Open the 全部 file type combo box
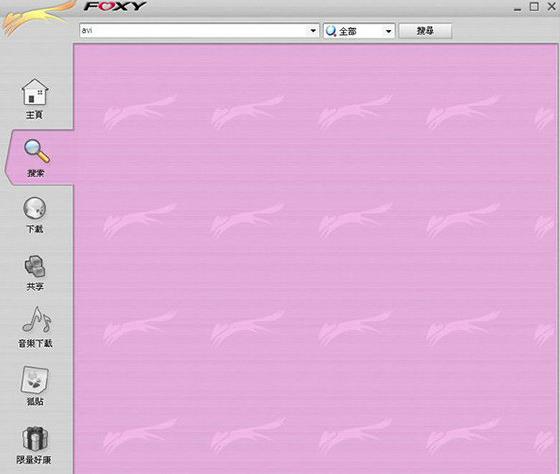The height and width of the screenshot is (474, 560). (359, 31)
